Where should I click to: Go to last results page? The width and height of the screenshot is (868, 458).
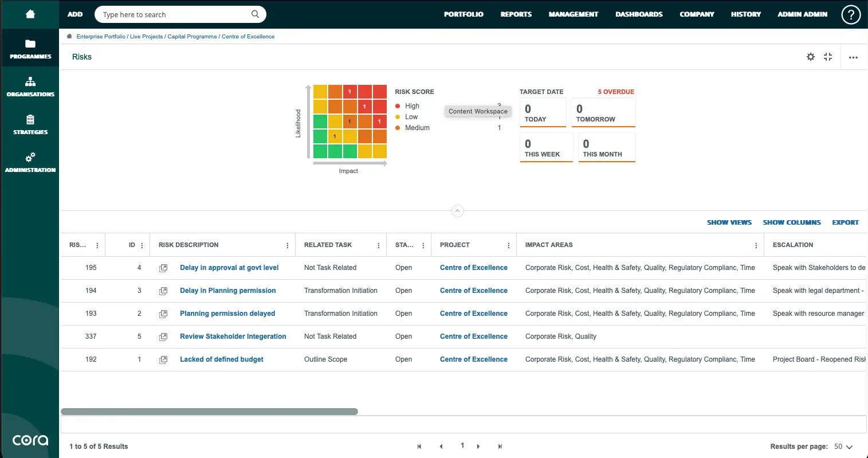(x=500, y=447)
